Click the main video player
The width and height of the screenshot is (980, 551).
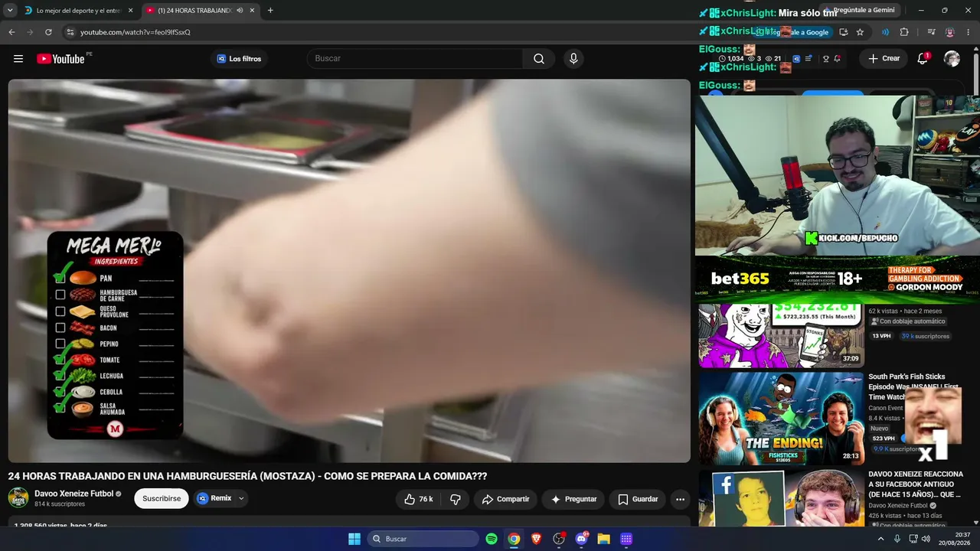coord(349,271)
